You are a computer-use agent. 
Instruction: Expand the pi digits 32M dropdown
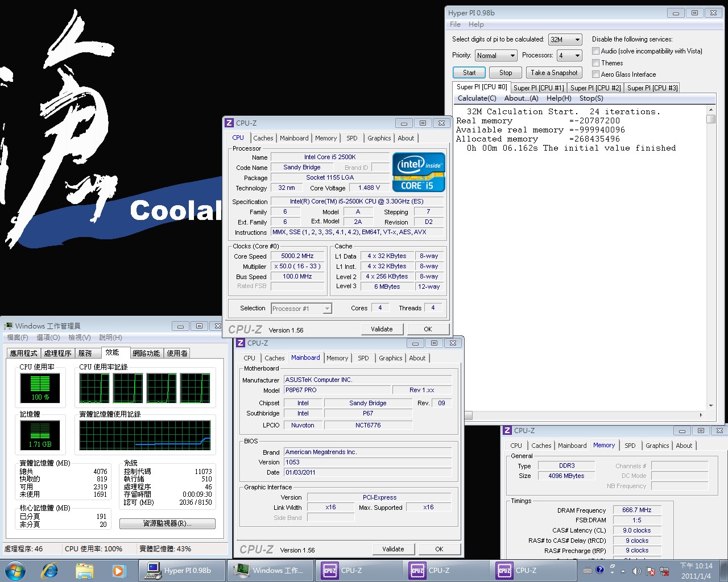[x=565, y=39]
